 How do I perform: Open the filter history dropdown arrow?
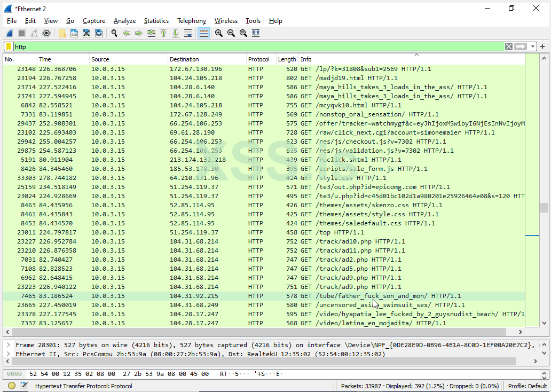pos(532,46)
